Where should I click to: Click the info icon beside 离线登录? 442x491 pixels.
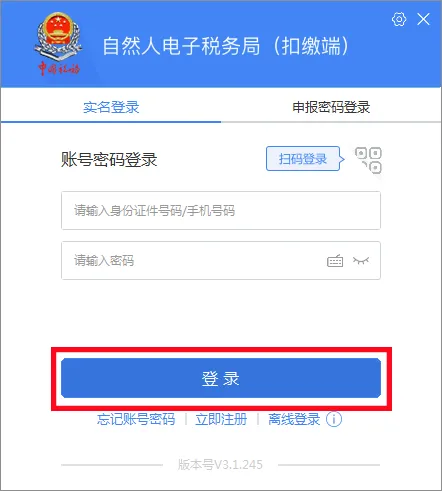click(334, 419)
